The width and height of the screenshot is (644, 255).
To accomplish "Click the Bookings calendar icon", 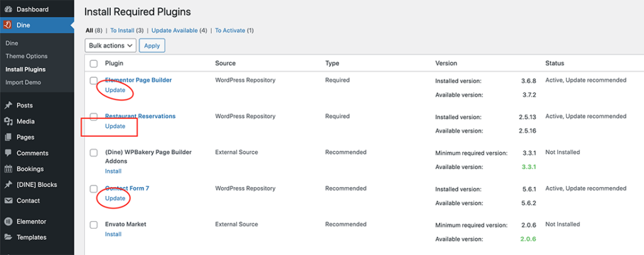I will coord(8,169).
